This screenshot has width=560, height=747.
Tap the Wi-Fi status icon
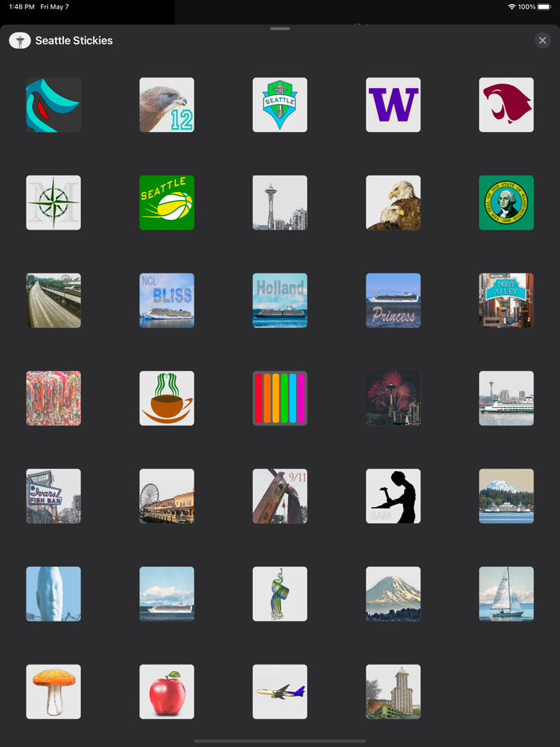point(512,6)
